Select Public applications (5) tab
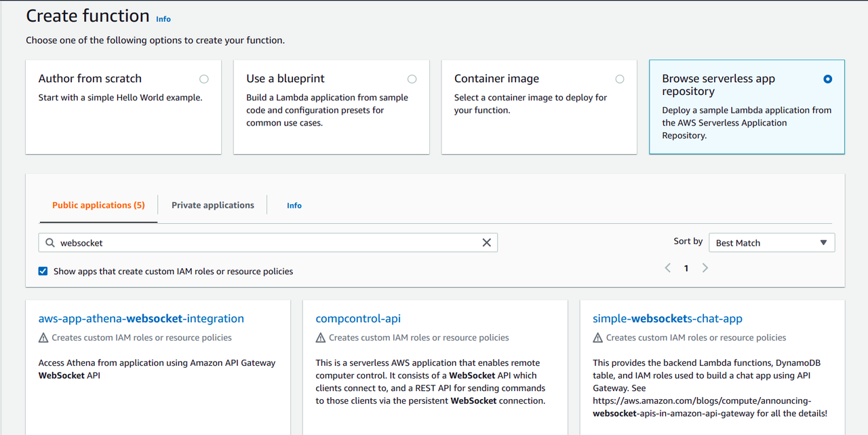Image resolution: width=868 pixels, height=435 pixels. pyautogui.click(x=98, y=205)
